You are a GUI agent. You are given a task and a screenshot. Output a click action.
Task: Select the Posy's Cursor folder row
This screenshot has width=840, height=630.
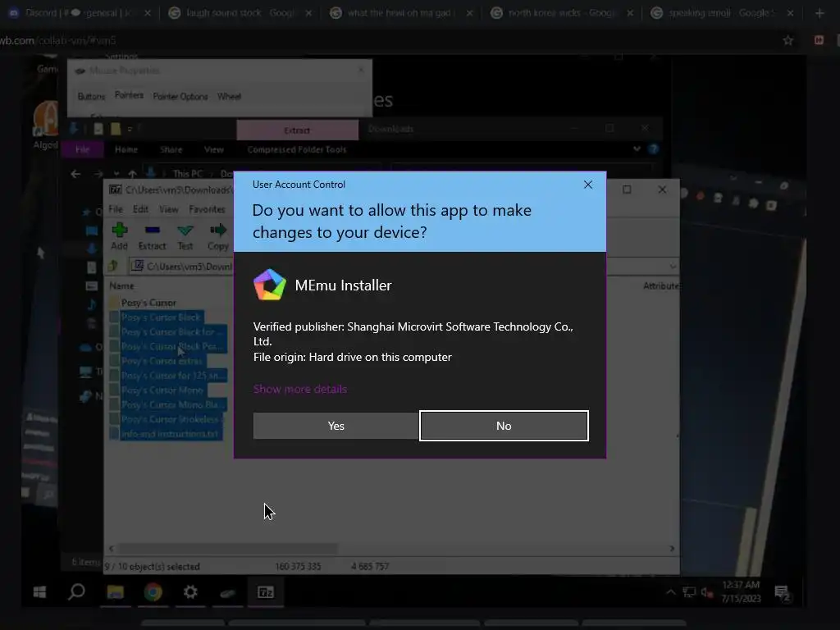coord(148,303)
